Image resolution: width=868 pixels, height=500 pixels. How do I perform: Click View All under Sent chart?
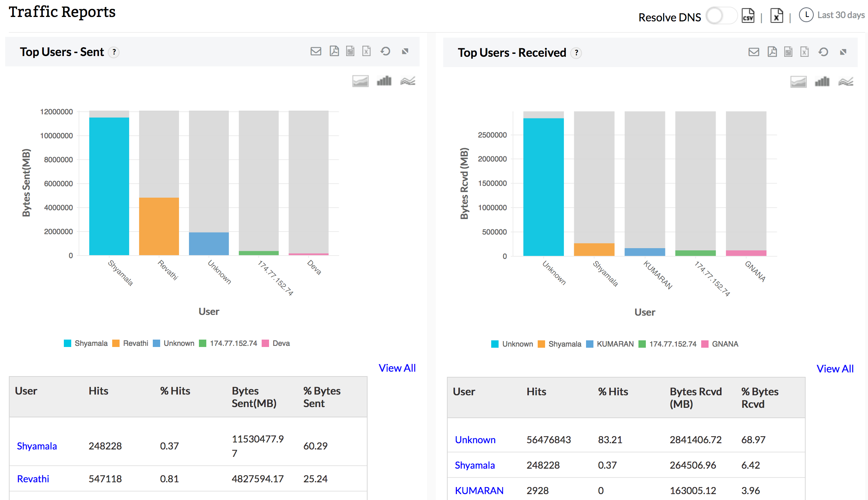coord(397,368)
